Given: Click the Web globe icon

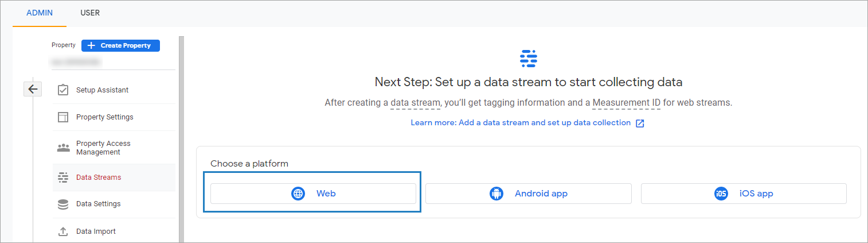Looking at the screenshot, I should click(298, 194).
